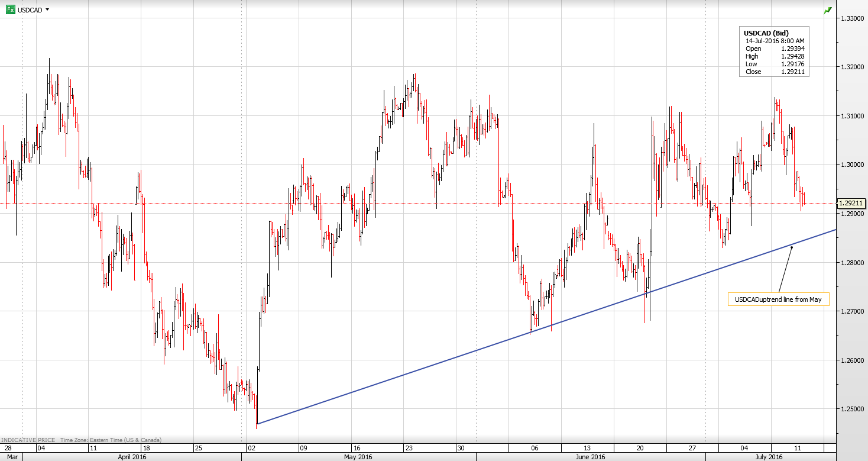868x461 pixels.
Task: Click the June 2016 month label
Action: pos(590,456)
